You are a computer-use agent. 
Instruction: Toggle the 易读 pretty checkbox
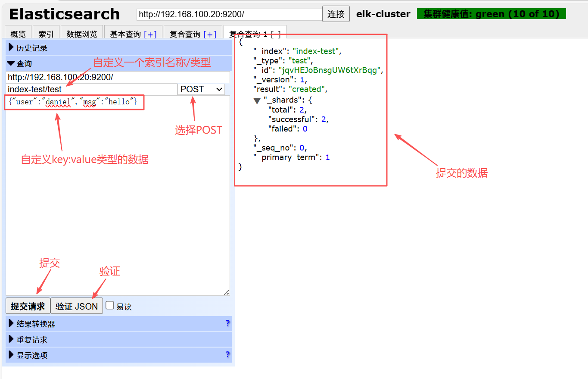[110, 305]
